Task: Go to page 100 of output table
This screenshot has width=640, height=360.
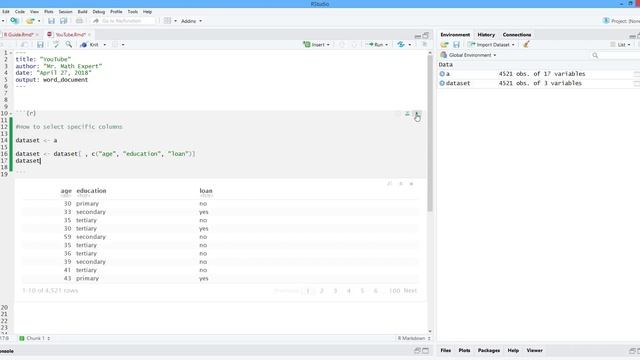Action: [394, 291]
